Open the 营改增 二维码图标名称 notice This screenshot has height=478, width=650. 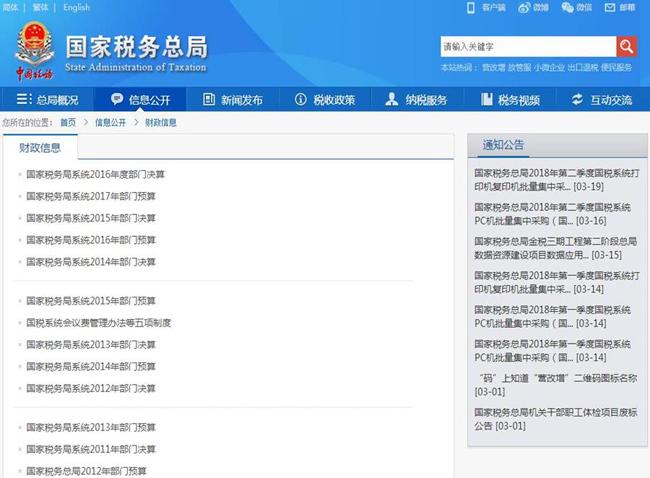555,385
